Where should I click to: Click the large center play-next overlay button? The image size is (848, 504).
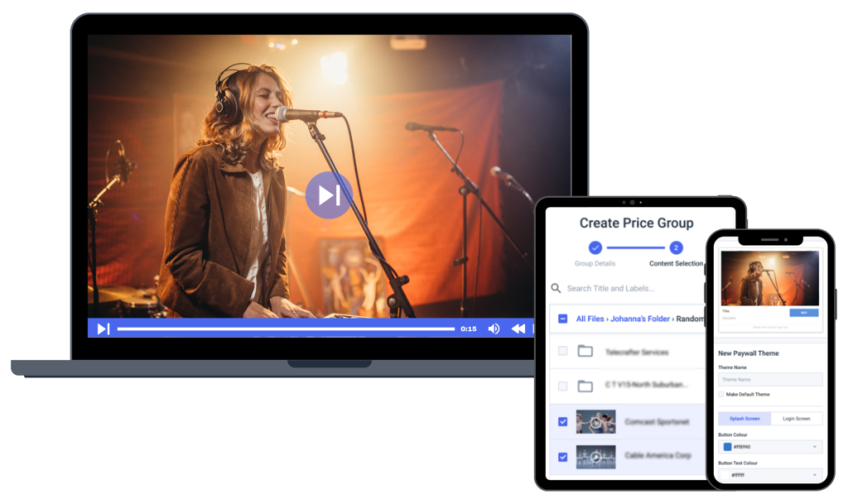pyautogui.click(x=329, y=195)
